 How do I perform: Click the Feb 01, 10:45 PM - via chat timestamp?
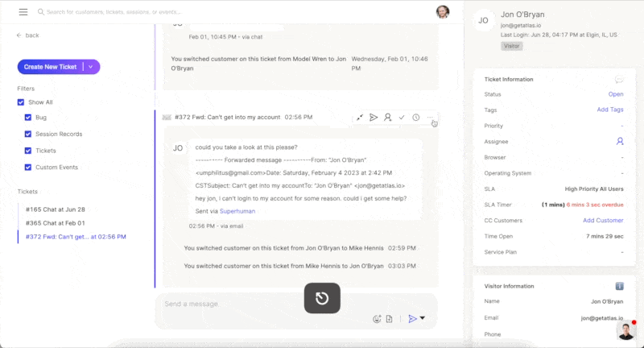225,37
